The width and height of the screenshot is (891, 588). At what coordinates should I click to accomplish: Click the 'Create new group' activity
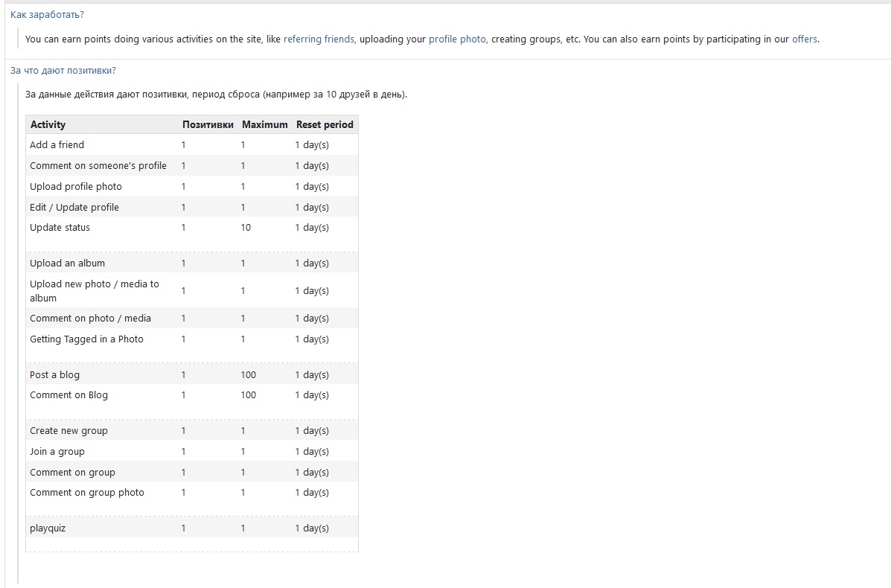(68, 431)
